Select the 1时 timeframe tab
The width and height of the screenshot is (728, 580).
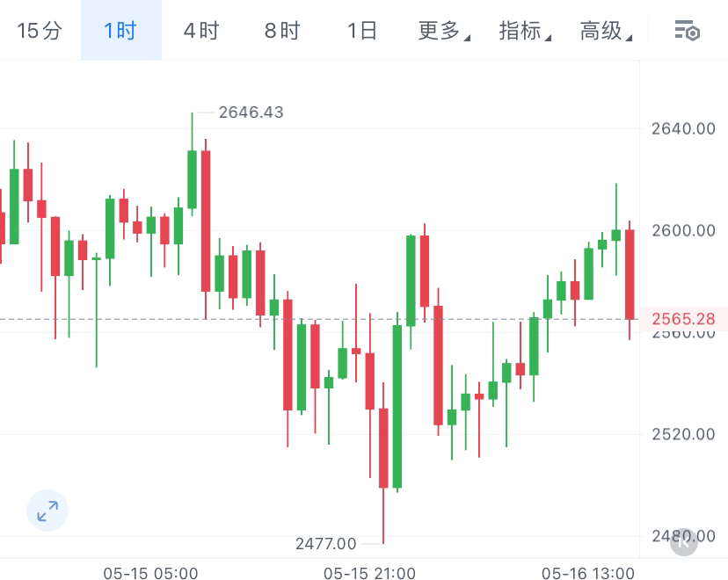click(120, 31)
